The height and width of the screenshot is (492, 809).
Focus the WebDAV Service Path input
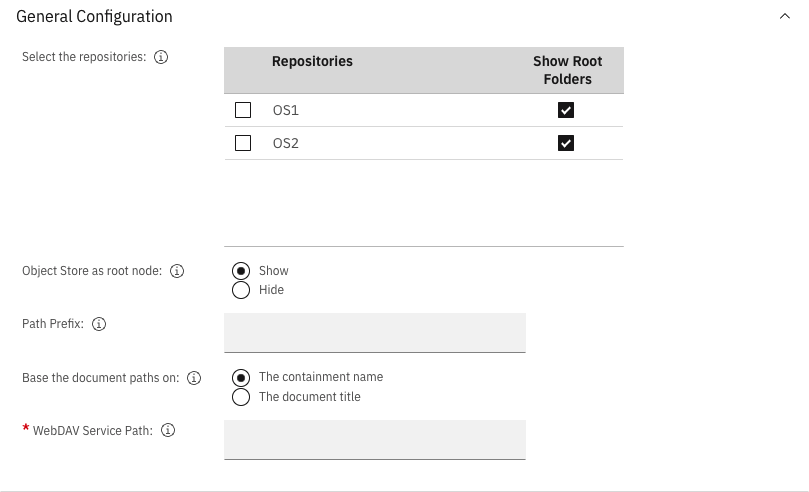point(375,439)
